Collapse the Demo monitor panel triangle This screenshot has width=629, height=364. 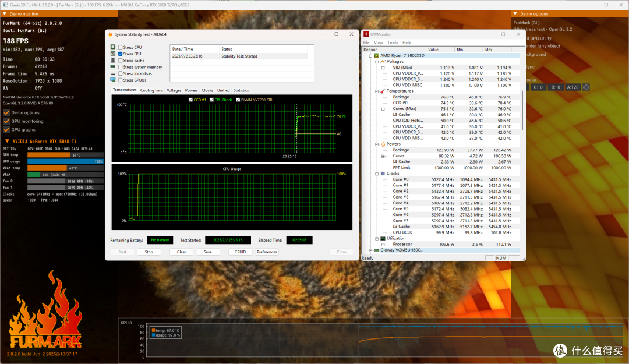(x=5, y=13)
